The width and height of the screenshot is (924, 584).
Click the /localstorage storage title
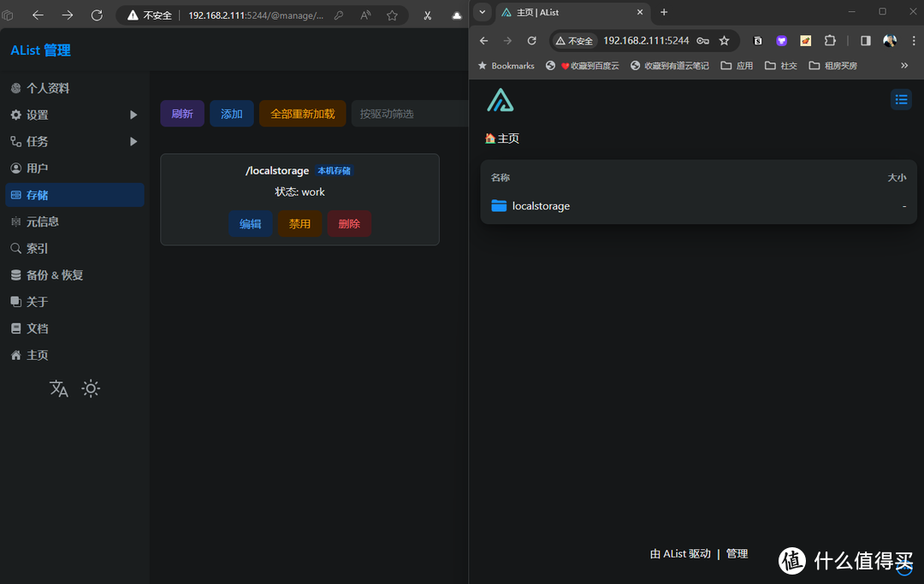[277, 171]
